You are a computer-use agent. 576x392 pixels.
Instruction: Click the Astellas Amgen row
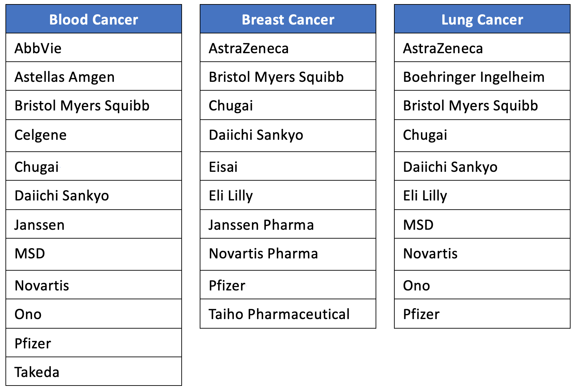point(64,77)
